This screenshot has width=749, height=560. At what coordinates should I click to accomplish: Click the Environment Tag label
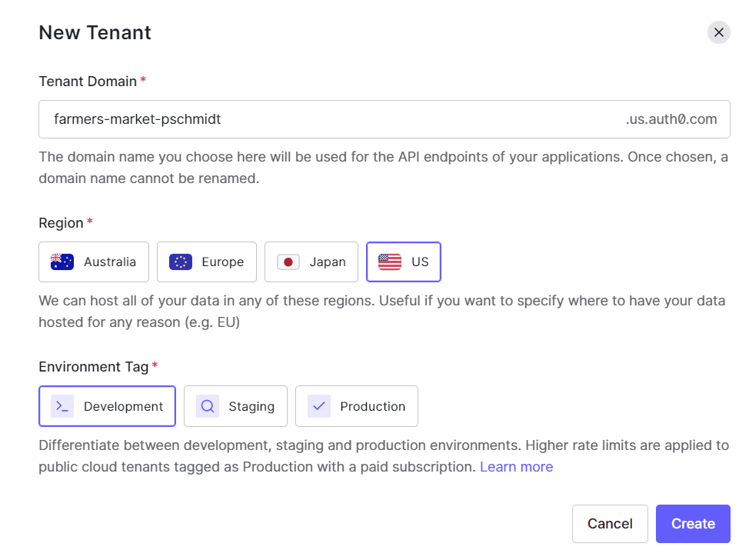pyautogui.click(x=94, y=367)
